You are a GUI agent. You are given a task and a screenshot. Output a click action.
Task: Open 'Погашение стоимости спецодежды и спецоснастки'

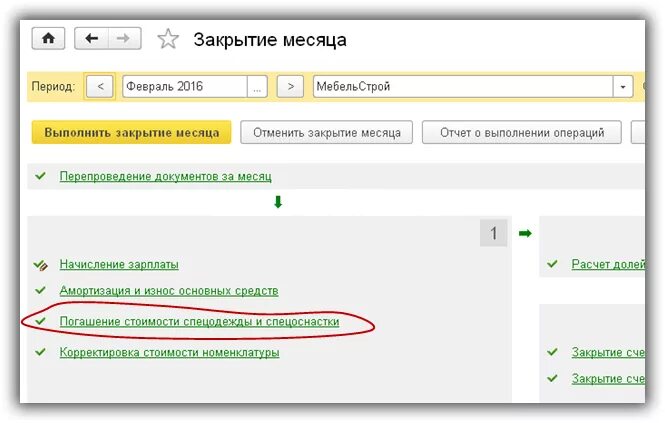199,322
